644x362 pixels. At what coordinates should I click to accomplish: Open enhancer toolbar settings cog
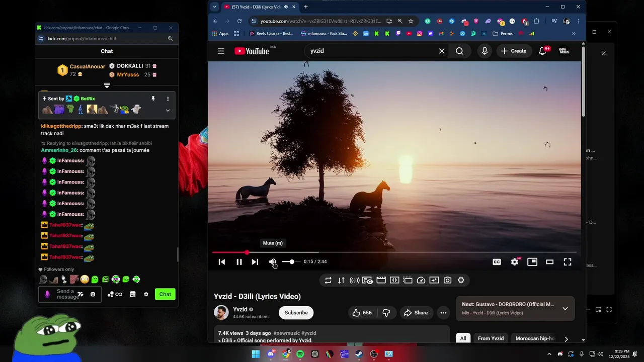tap(461, 281)
